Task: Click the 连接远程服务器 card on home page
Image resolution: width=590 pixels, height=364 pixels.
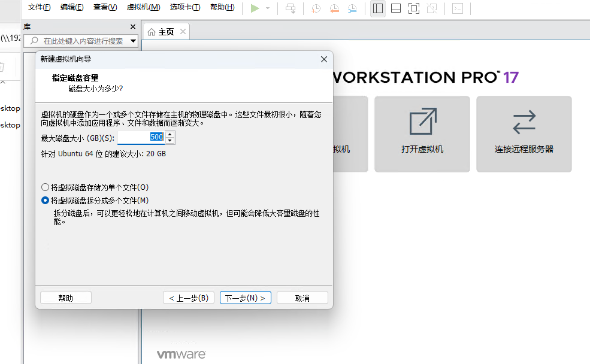Action: (x=524, y=134)
